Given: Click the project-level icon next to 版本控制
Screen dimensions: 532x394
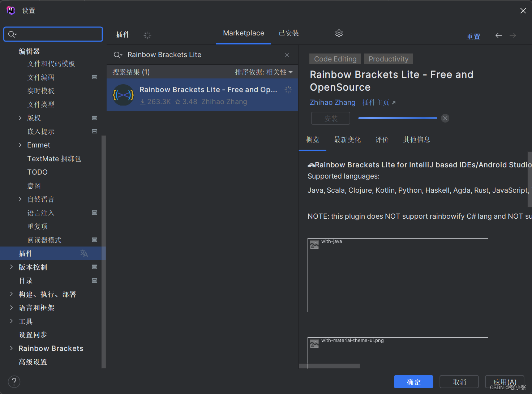Looking at the screenshot, I should point(95,267).
